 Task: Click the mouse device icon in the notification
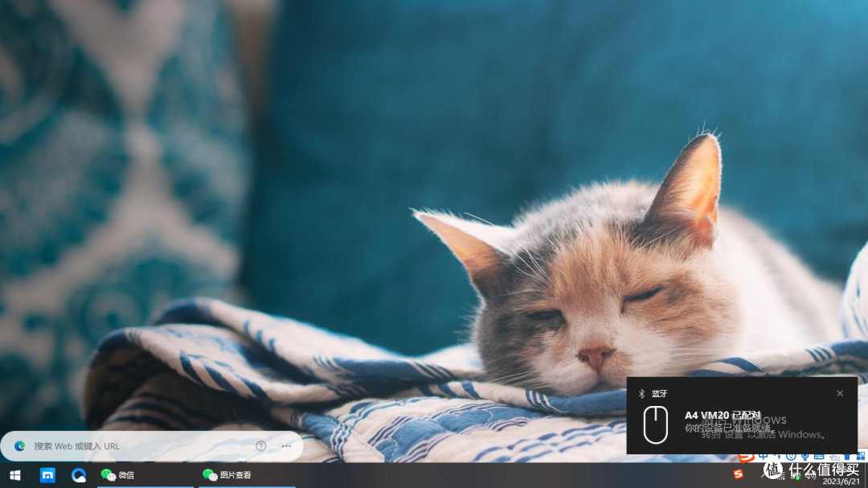click(x=656, y=424)
